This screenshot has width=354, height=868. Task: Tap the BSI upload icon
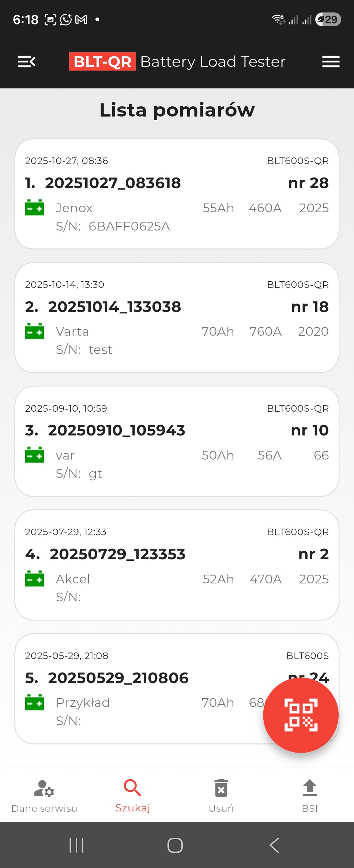coord(310,788)
